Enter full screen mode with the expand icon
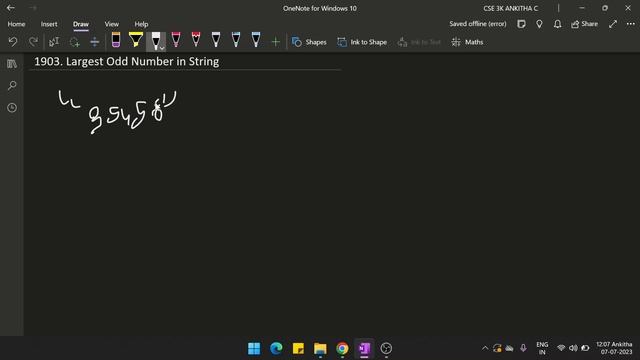Screen dimensions: 640x360 [613, 24]
